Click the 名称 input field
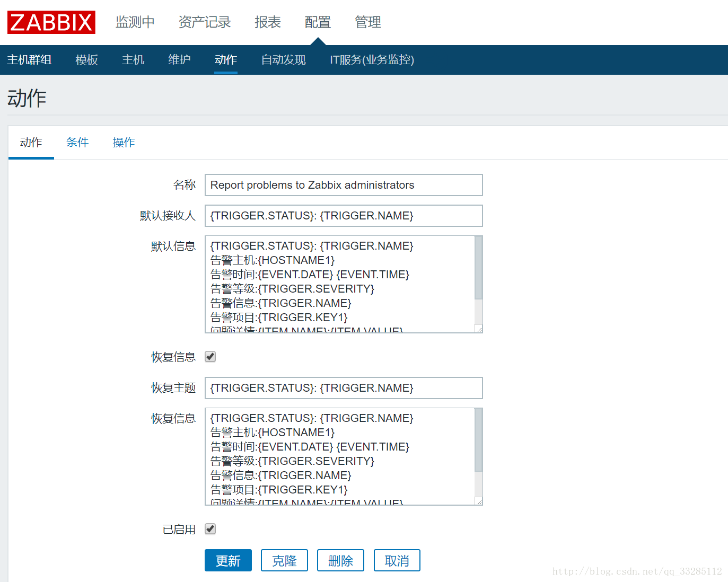 [344, 185]
